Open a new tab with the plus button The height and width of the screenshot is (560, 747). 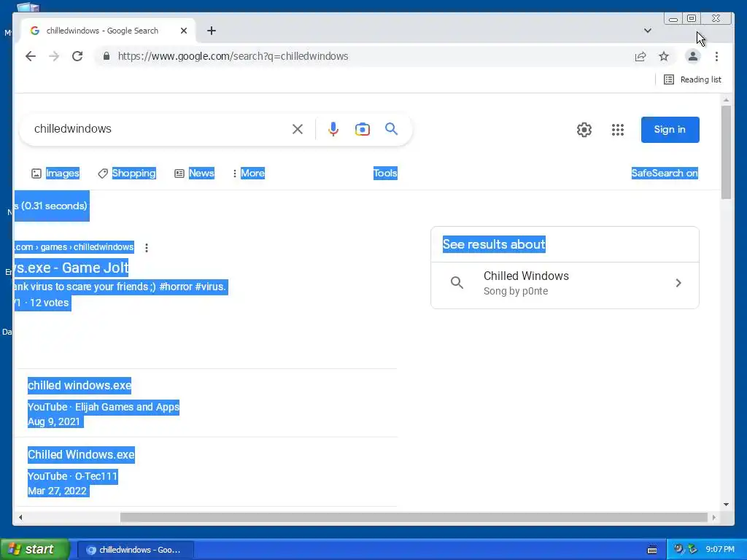[212, 31]
